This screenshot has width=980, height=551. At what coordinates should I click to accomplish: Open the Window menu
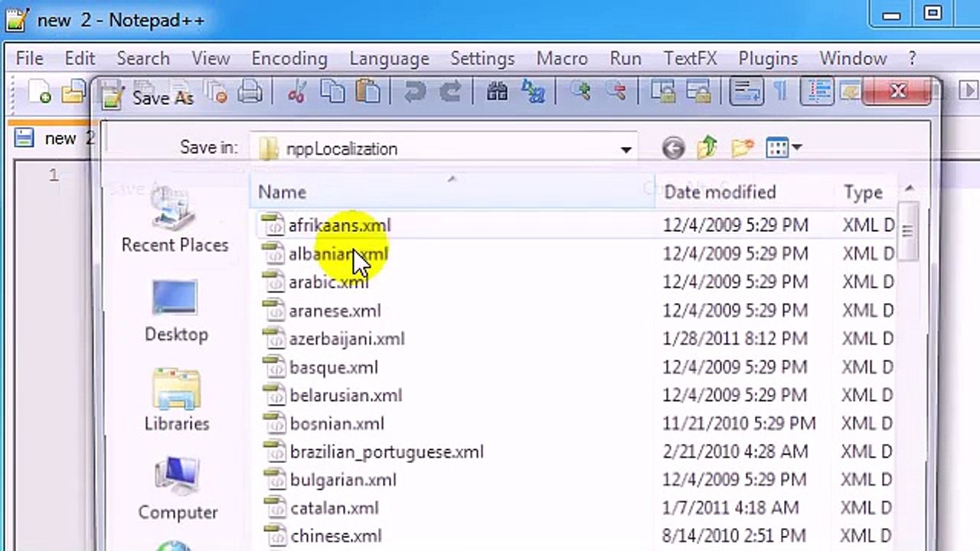(x=853, y=58)
